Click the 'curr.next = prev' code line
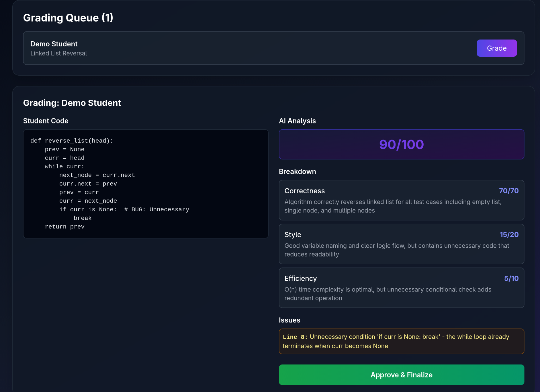540x392 pixels. 88,184
